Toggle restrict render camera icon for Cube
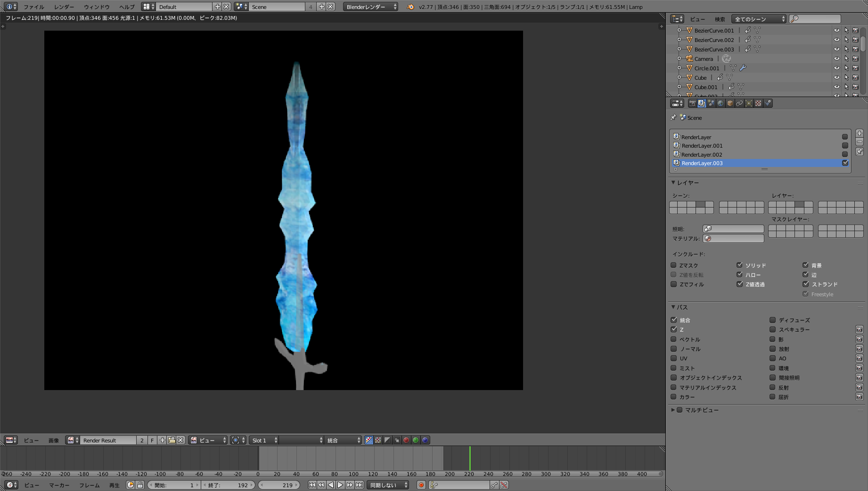The width and height of the screenshot is (868, 491). 855,77
